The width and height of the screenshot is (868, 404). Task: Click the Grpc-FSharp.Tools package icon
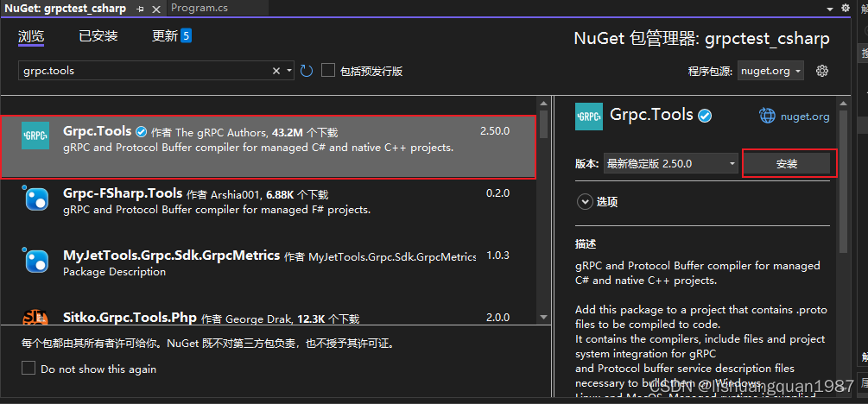[35, 199]
